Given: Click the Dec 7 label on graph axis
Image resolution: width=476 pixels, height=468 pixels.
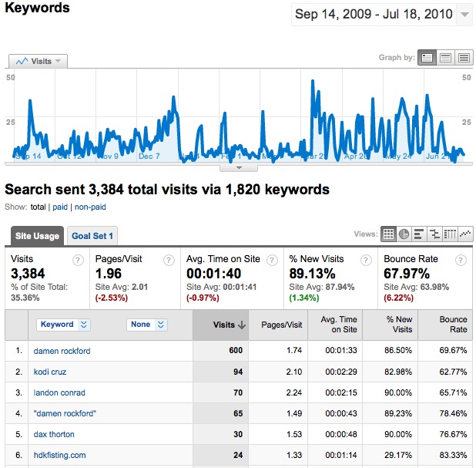Looking at the screenshot, I should pos(149,157).
